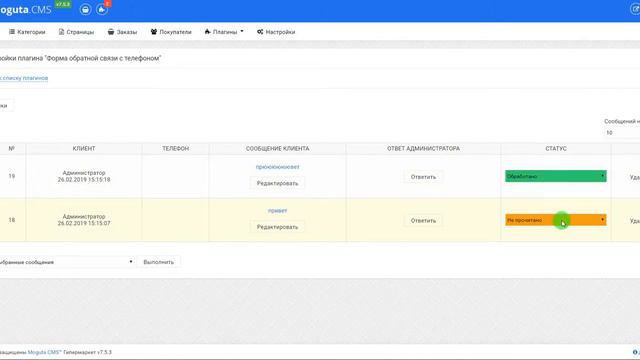Viewport: 640px width, 360px height.
Task: Expand the Плагины dropdown menu
Action: 224,32
